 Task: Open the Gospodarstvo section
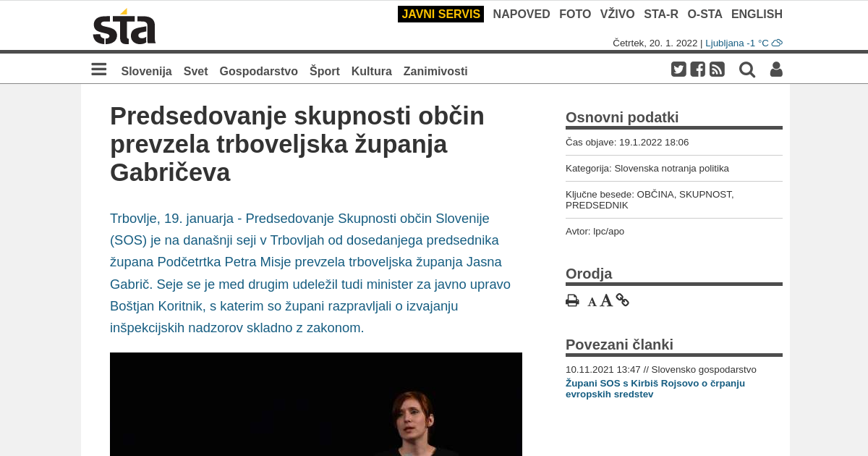(x=259, y=71)
